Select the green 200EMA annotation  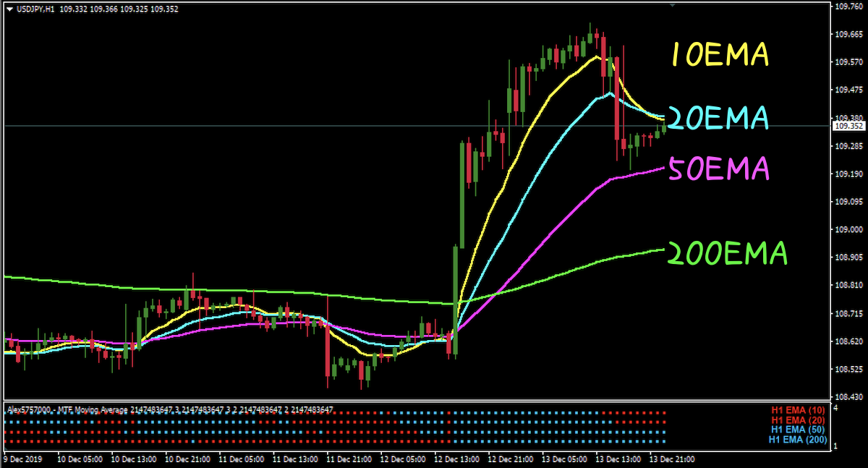(x=726, y=253)
